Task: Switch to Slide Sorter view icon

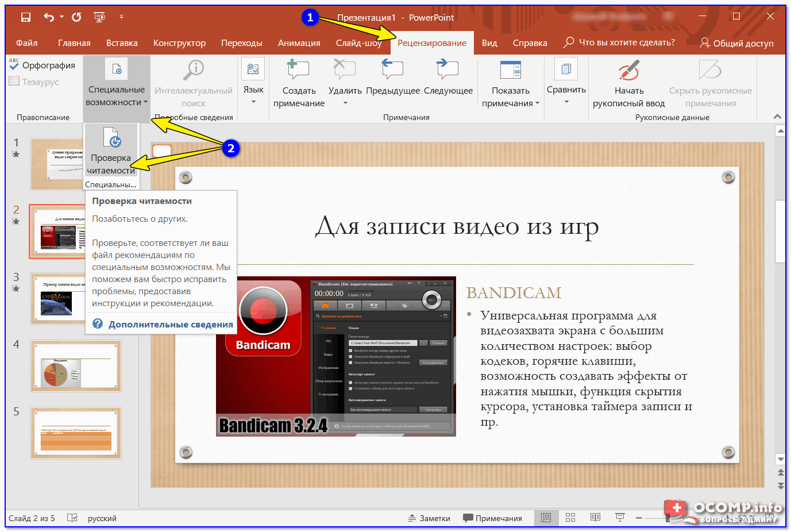Action: point(570,518)
